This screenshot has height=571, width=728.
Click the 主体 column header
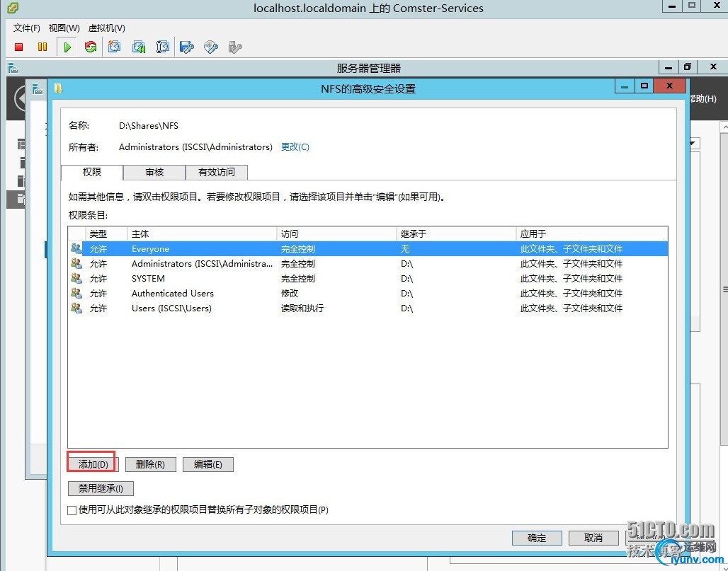click(202, 233)
